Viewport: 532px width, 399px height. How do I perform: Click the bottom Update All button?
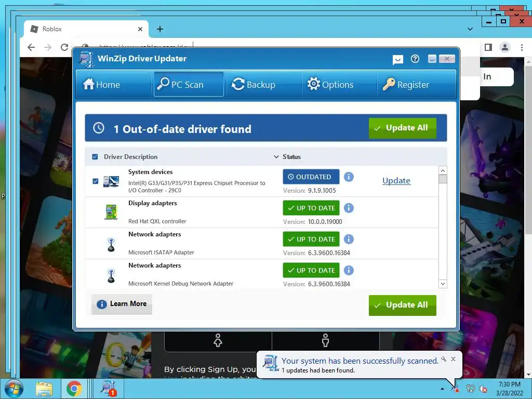click(403, 305)
